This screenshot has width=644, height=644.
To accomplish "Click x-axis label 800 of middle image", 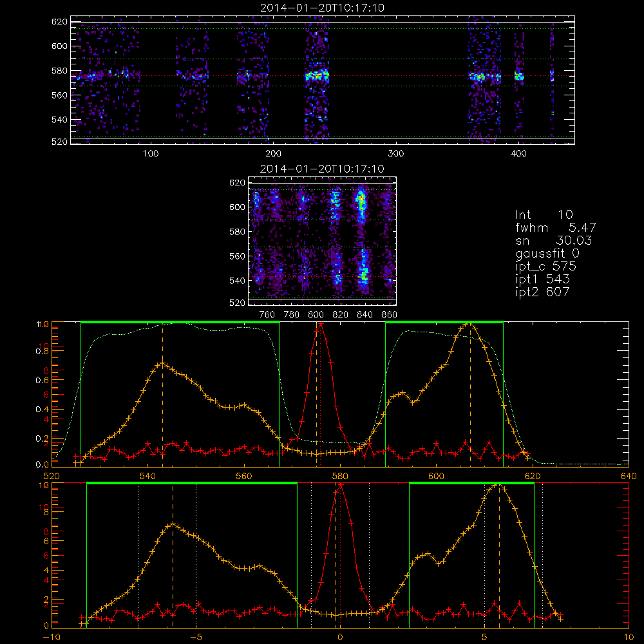I will [316, 315].
